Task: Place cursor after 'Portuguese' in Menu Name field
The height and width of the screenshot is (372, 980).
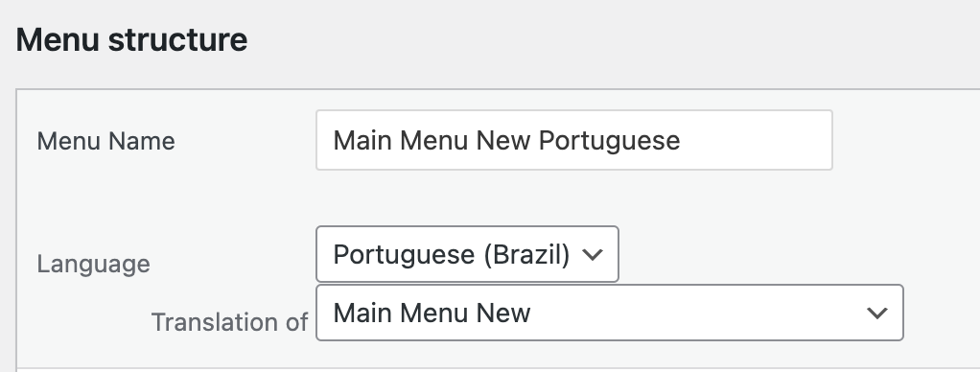Action: pos(681,141)
